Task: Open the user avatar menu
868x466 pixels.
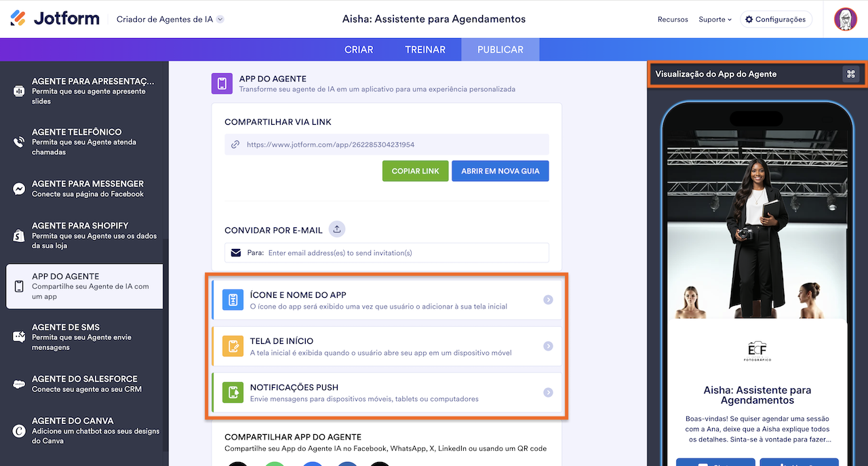Action: 846,19
